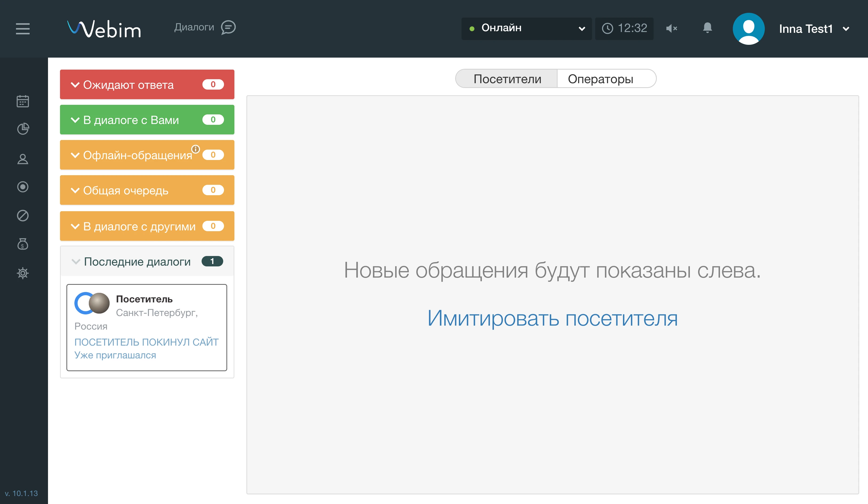
Task: Click the version label v. 10.1.13
Action: [21, 493]
